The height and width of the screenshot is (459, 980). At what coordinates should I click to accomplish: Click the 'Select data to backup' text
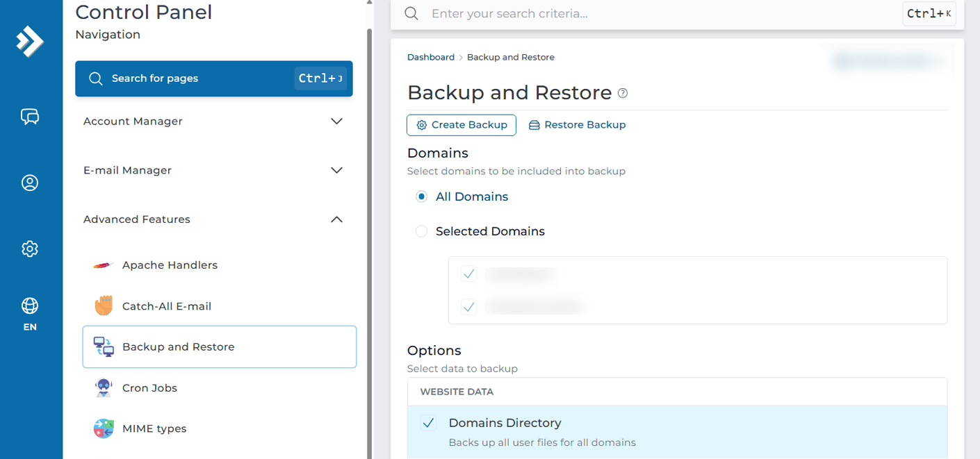tap(462, 369)
